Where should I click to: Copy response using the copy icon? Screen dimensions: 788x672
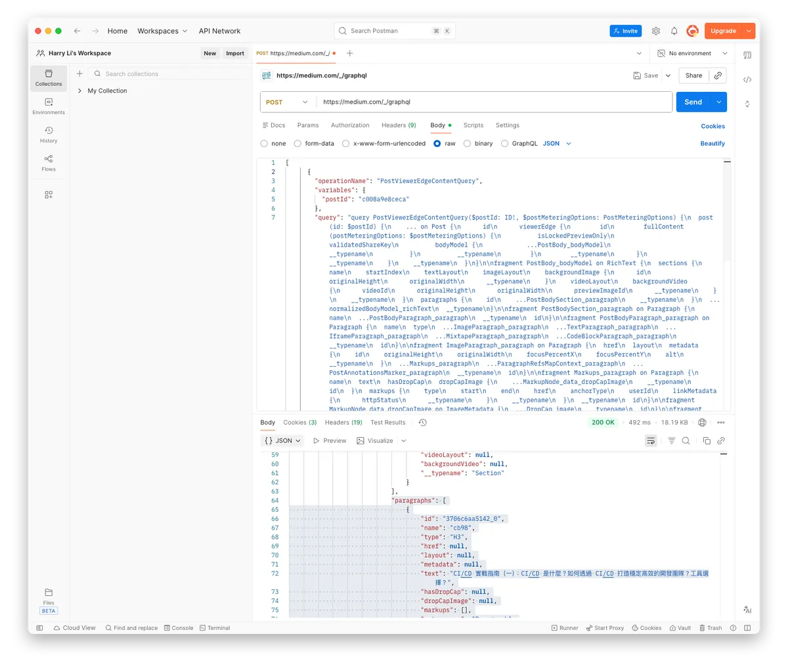[x=707, y=441]
